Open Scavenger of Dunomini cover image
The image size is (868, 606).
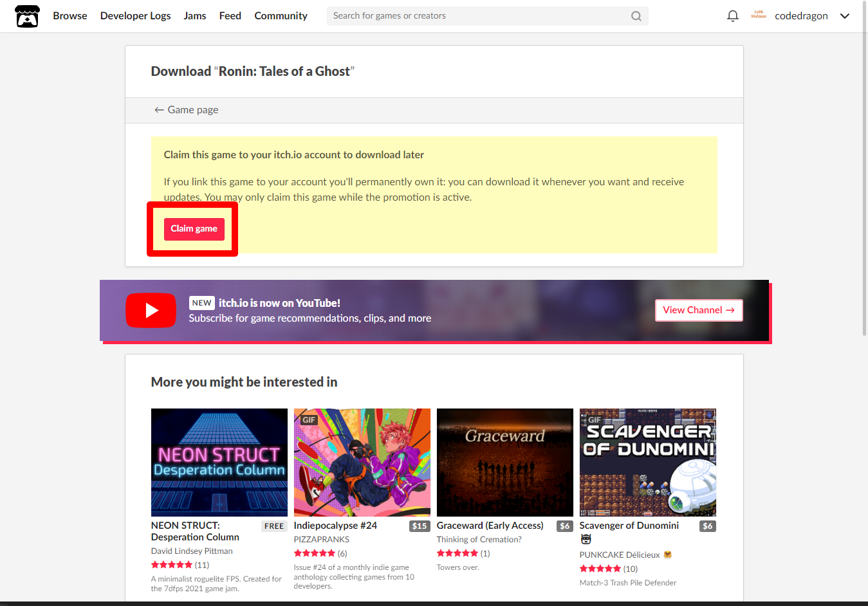(x=648, y=463)
